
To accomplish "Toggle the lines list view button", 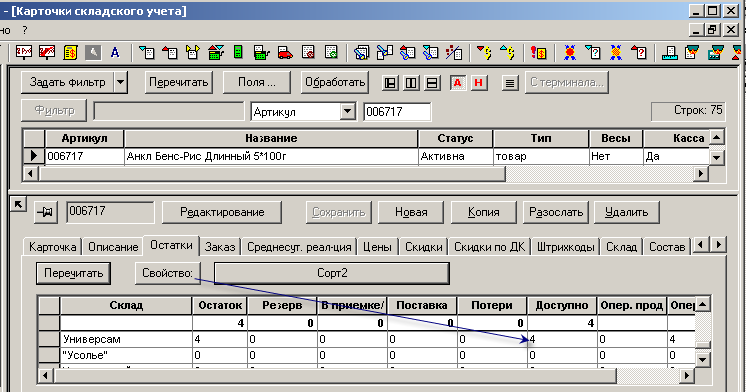I will (510, 83).
